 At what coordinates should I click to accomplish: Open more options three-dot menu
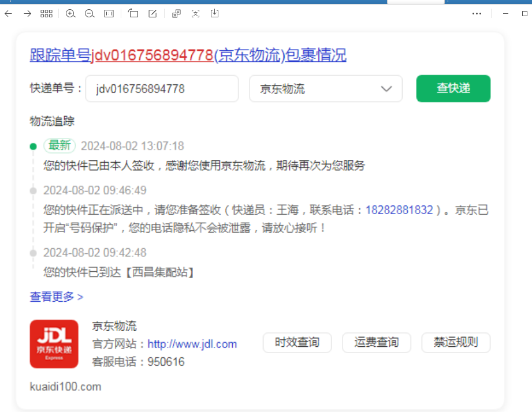click(x=477, y=13)
